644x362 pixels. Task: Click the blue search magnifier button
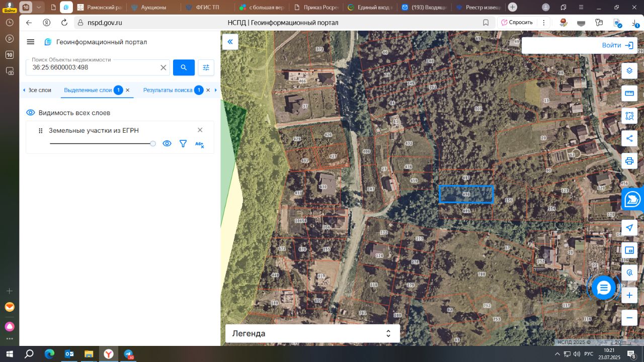(x=184, y=67)
